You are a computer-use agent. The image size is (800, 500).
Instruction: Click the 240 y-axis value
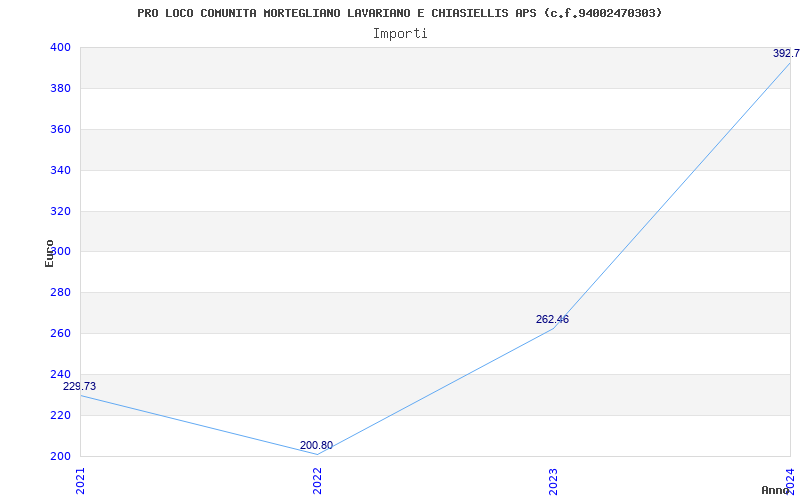coord(60,374)
